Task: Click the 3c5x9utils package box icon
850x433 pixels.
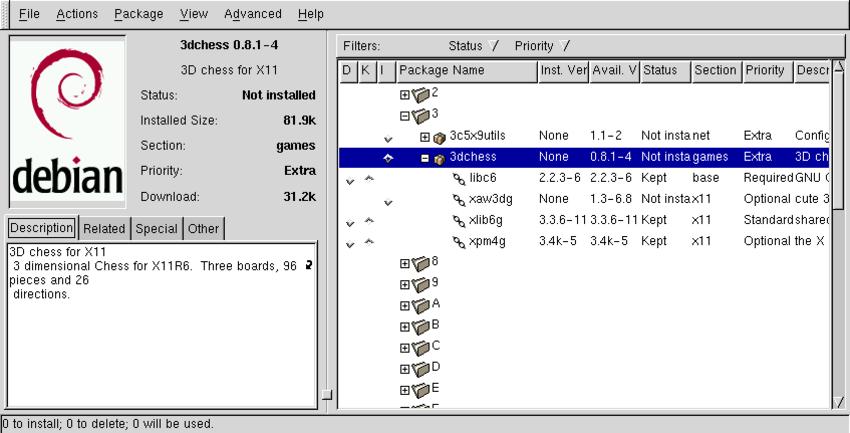Action: [439, 137]
